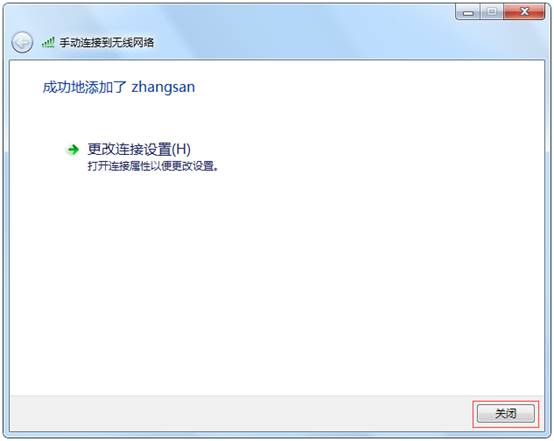The height and width of the screenshot is (441, 554).
Task: Click the grayed-out maximize window button
Action: pyautogui.click(x=491, y=12)
